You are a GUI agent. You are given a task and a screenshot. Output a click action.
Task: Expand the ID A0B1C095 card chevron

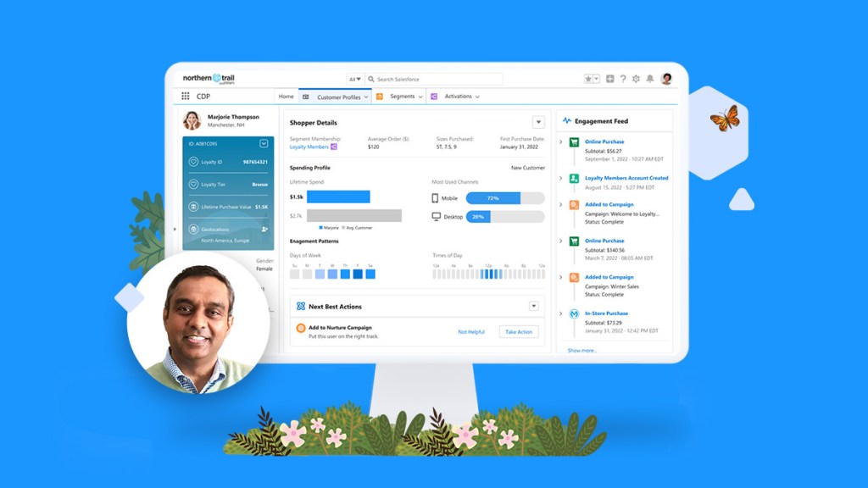click(264, 142)
